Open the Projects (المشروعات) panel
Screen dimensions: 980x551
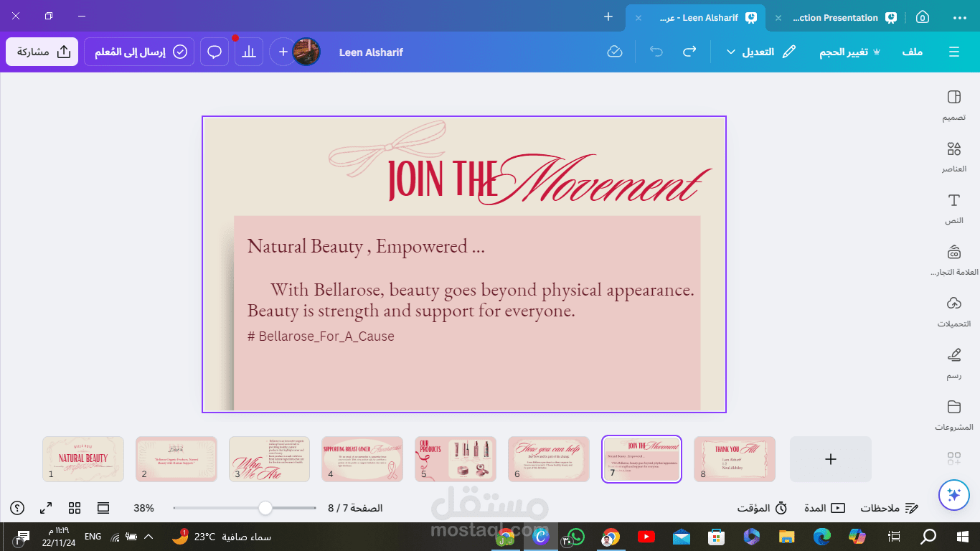coord(953,415)
